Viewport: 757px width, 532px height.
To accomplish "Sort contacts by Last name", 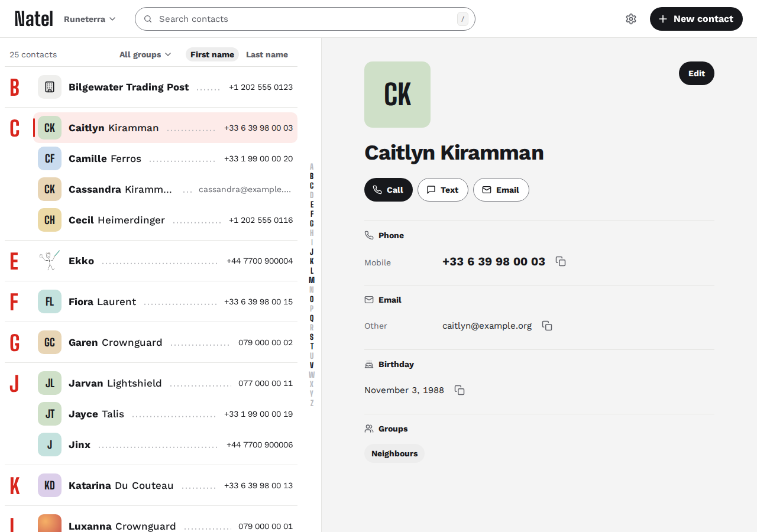I will pyautogui.click(x=267, y=54).
